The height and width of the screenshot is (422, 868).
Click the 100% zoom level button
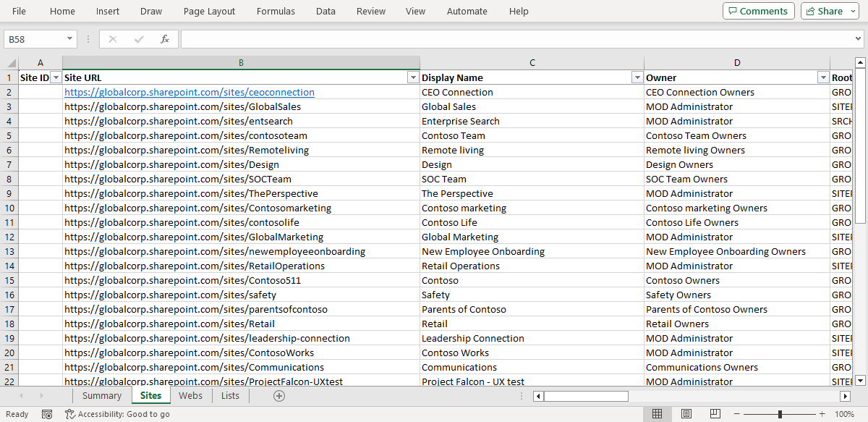click(844, 414)
